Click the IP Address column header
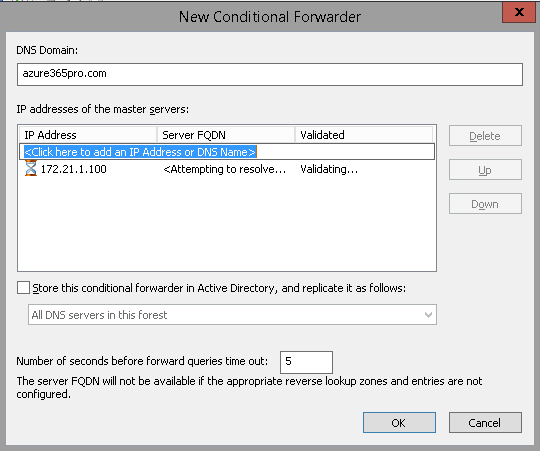Image resolution: width=540 pixels, height=451 pixels. (x=88, y=135)
